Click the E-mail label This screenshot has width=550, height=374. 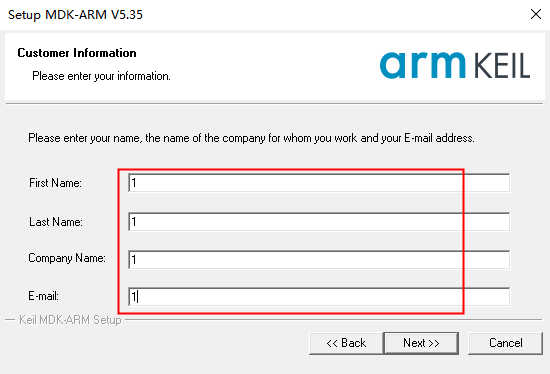click(43, 296)
